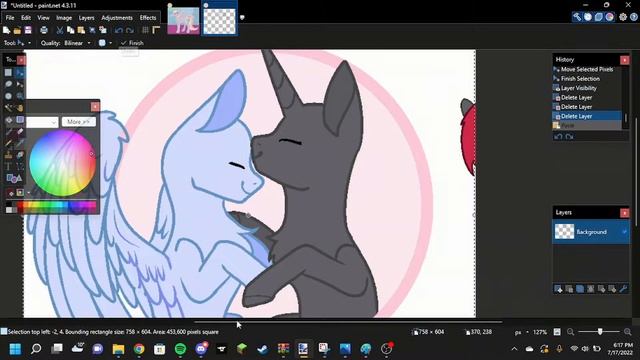Screen dimensions: 640x360
Task: Select the Text tool
Action: 8,167
